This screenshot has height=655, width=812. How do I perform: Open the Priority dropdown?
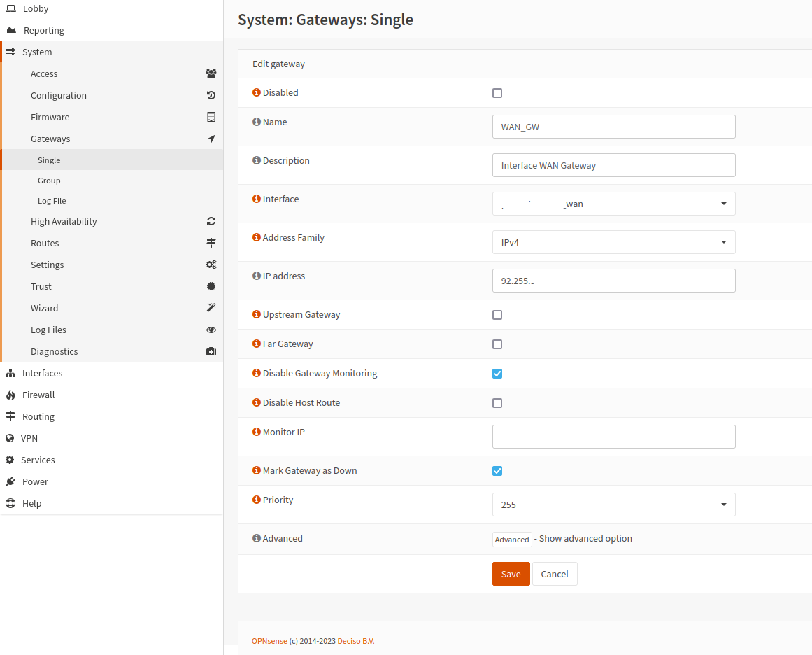613,505
